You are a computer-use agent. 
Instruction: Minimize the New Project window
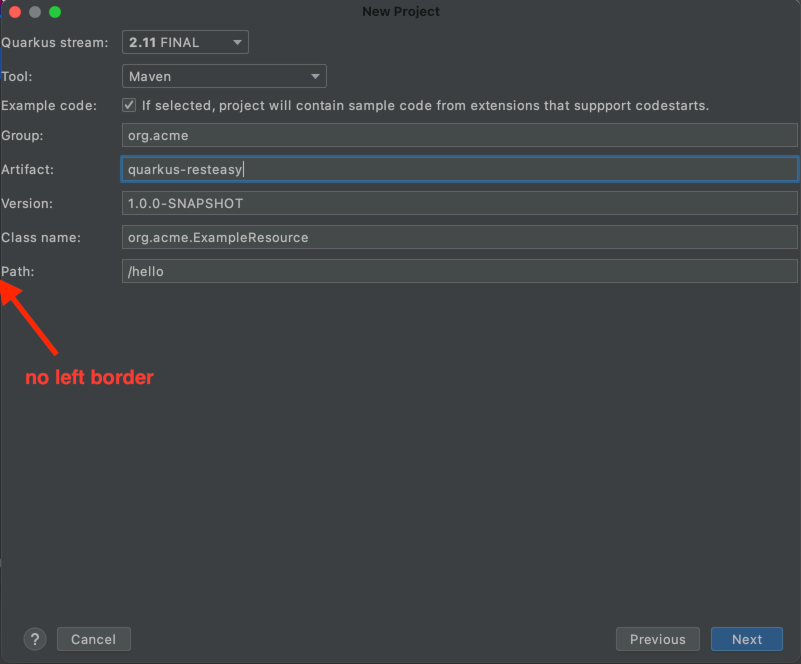coord(35,12)
